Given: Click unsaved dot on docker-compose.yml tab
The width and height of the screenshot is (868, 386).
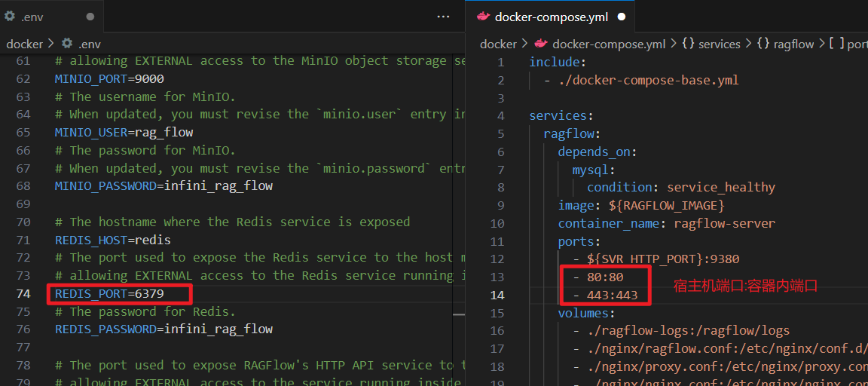Looking at the screenshot, I should pyautogui.click(x=622, y=16).
